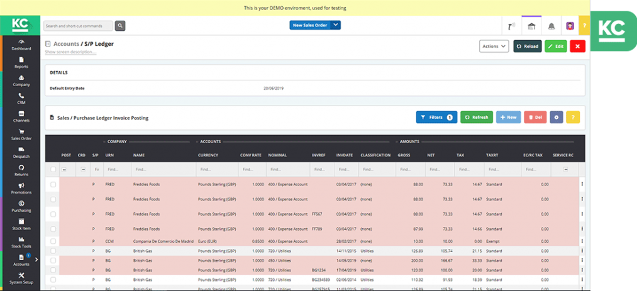
Task: Sort by the GROSS column header
Action: [x=404, y=155]
